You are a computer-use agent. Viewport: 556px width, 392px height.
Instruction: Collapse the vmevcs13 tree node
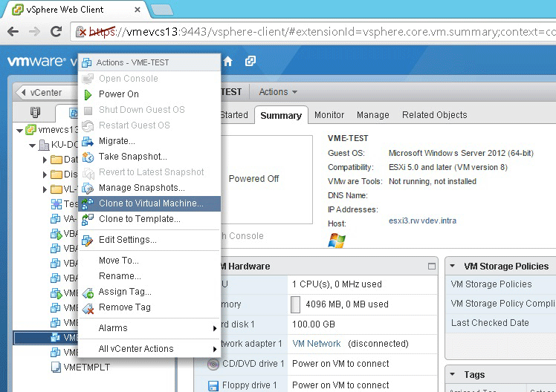pos(20,131)
